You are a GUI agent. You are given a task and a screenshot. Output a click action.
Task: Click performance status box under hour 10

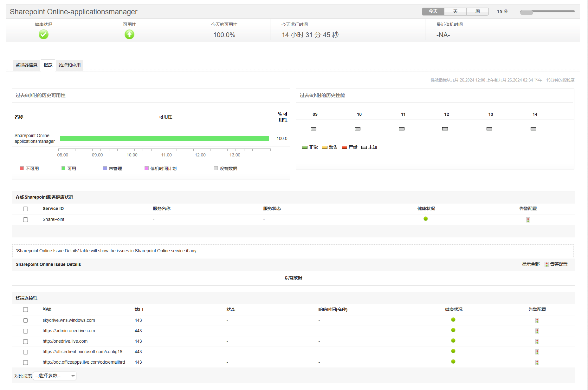(x=358, y=129)
